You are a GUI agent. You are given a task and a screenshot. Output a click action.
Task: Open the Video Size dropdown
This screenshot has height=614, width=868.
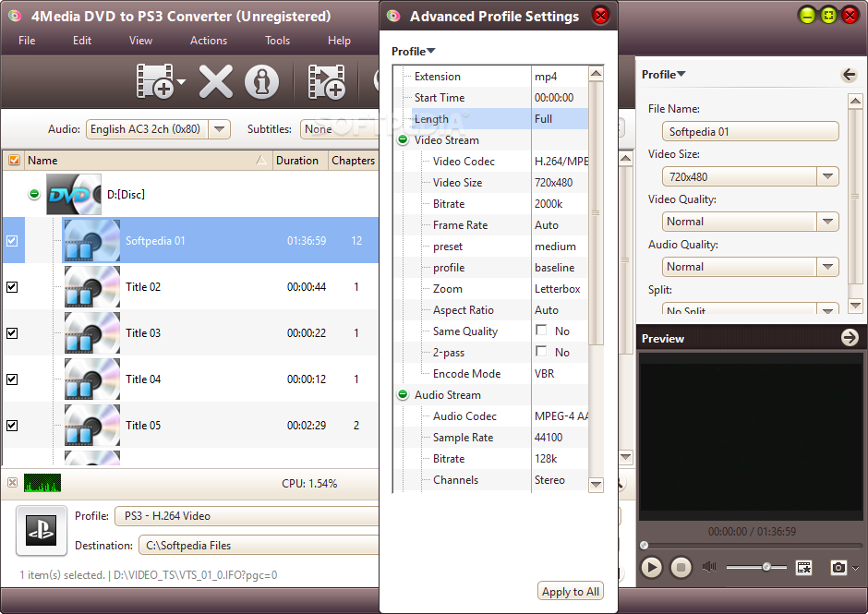point(827,176)
